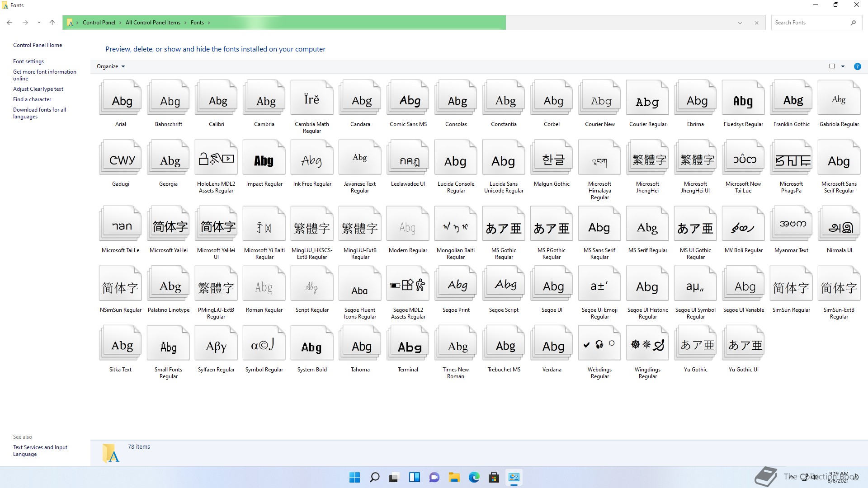Screen dimensions: 868x488
Task: Expand the view options dropdown arrow
Action: click(x=843, y=66)
